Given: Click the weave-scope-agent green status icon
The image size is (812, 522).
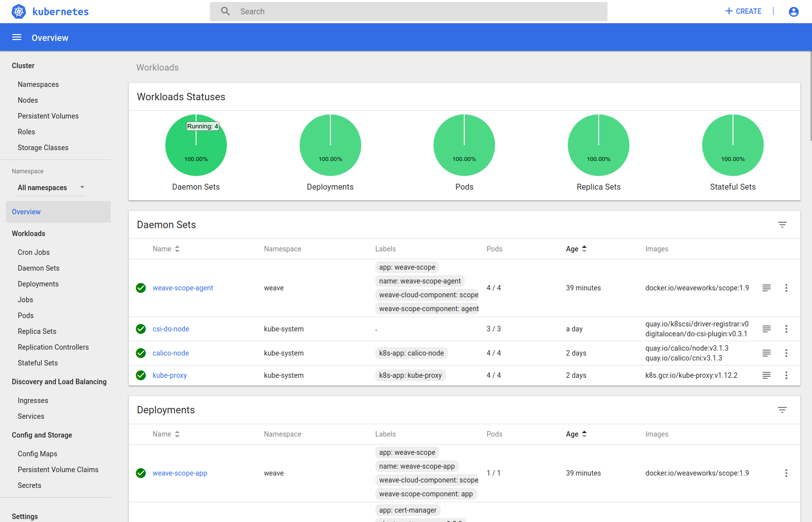Looking at the screenshot, I should tap(141, 288).
